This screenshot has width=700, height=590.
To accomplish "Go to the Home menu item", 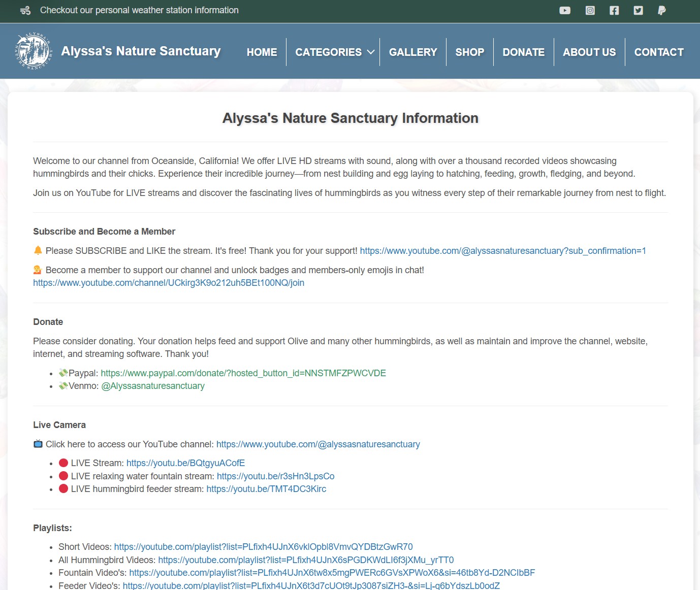I will tap(262, 52).
